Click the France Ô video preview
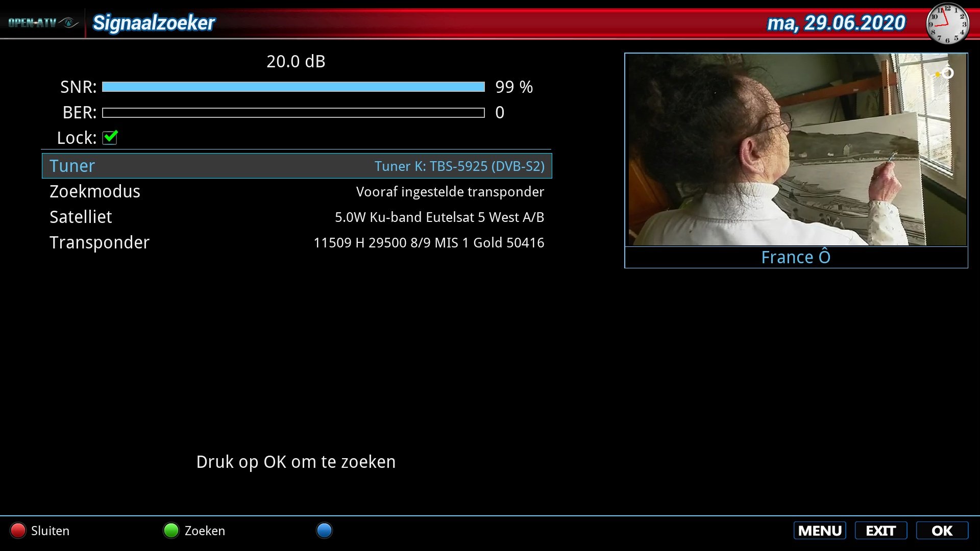The width and height of the screenshot is (980, 551). [x=796, y=149]
